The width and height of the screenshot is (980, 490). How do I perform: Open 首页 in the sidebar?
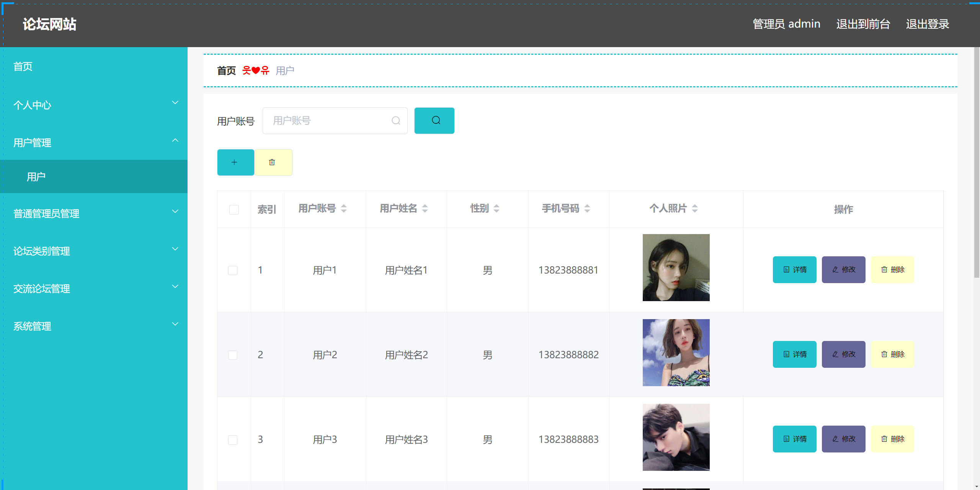[23, 67]
